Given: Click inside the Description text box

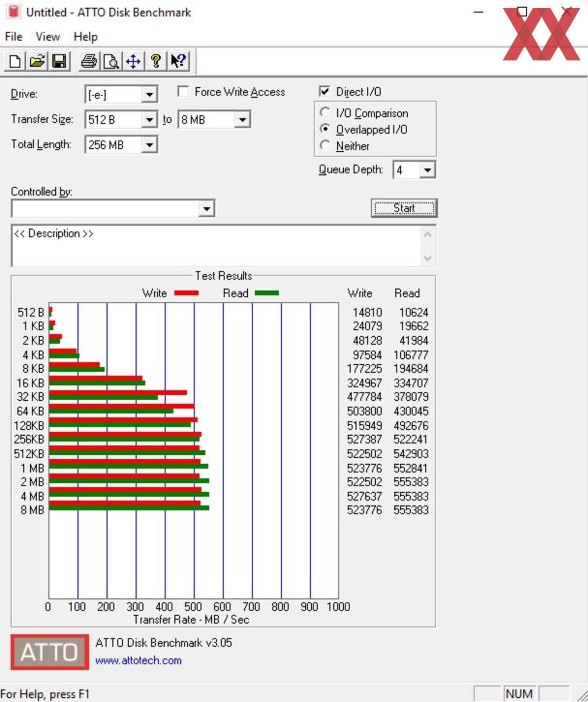Looking at the screenshot, I should pos(216,246).
